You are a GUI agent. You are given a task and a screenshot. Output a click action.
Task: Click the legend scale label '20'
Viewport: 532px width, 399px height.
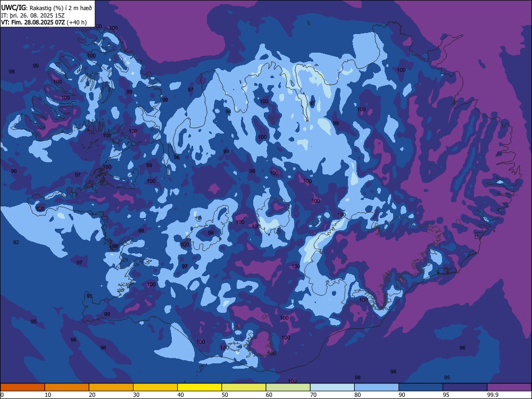click(x=92, y=395)
